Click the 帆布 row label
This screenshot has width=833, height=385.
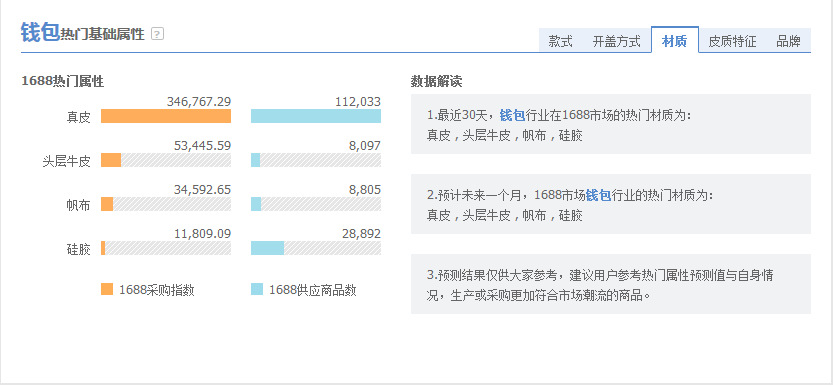[x=79, y=206]
